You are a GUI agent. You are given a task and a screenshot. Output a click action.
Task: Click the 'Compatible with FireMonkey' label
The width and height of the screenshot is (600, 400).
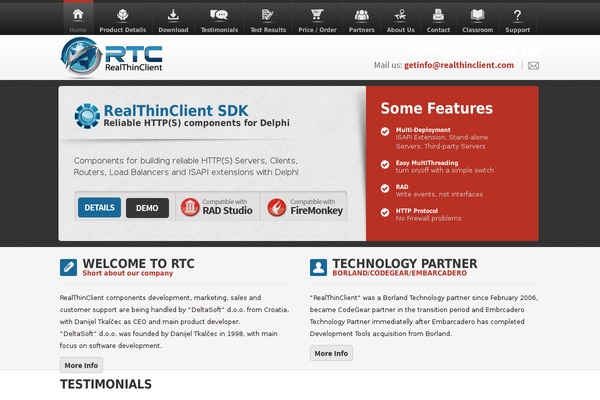316,207
